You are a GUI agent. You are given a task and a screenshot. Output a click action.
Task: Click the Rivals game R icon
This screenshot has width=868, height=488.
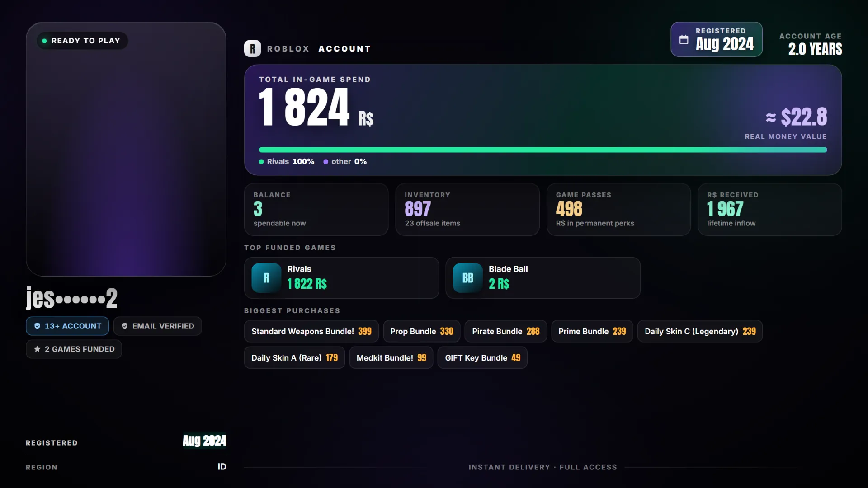coord(266,278)
